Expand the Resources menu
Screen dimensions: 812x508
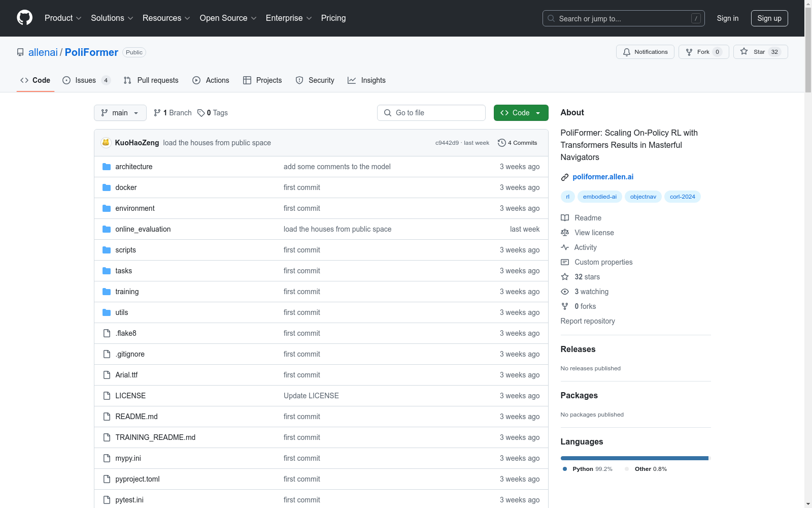(x=166, y=18)
